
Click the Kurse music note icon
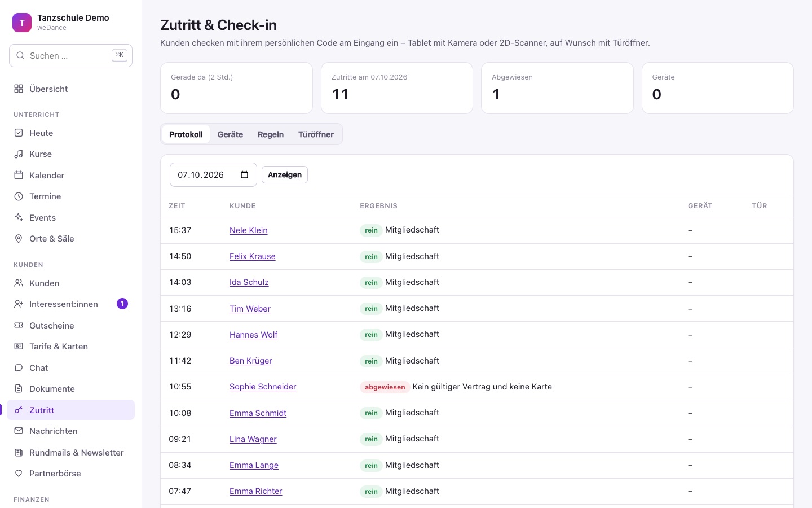coord(19,154)
